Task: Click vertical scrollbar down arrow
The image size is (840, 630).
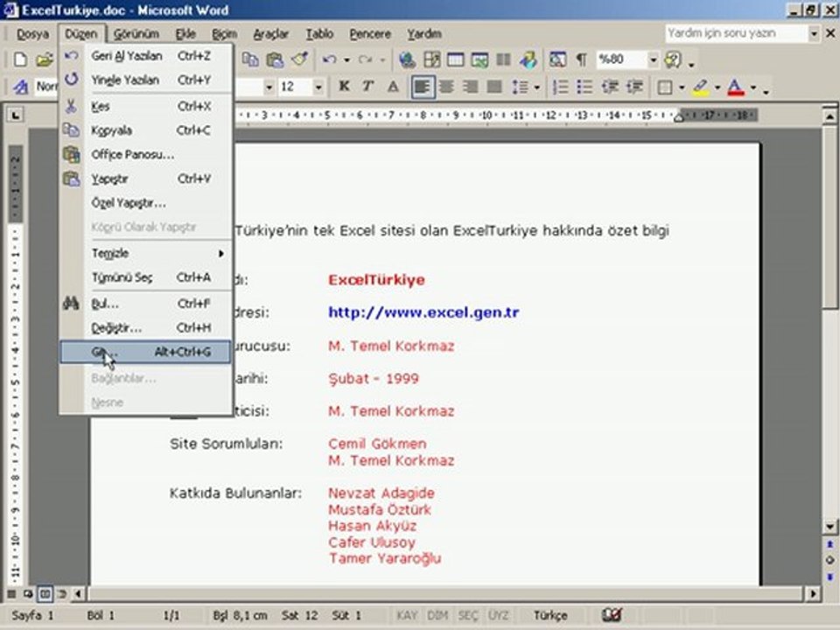Action: point(829,527)
